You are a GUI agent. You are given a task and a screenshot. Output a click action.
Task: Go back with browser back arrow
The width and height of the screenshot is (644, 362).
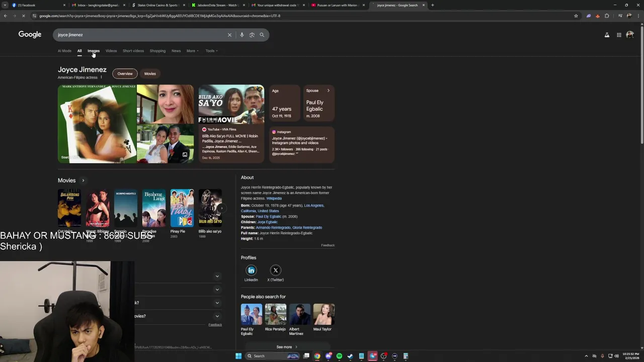5,16
